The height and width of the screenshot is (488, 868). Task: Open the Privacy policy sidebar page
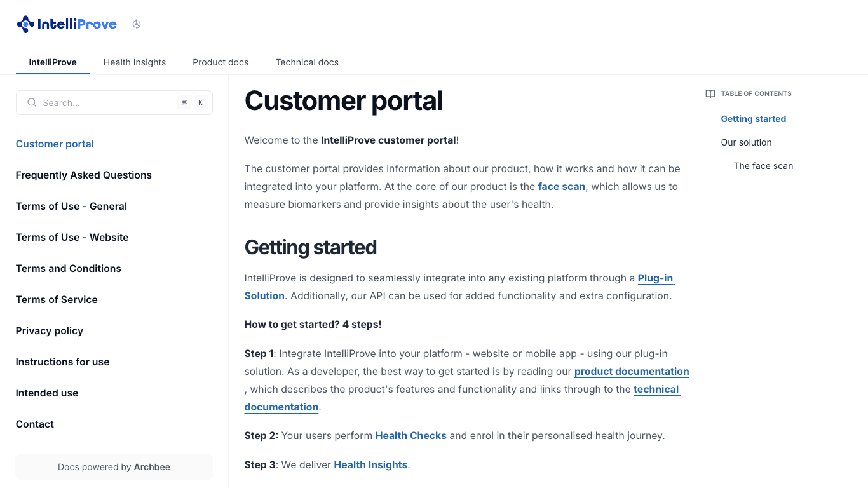click(x=49, y=330)
